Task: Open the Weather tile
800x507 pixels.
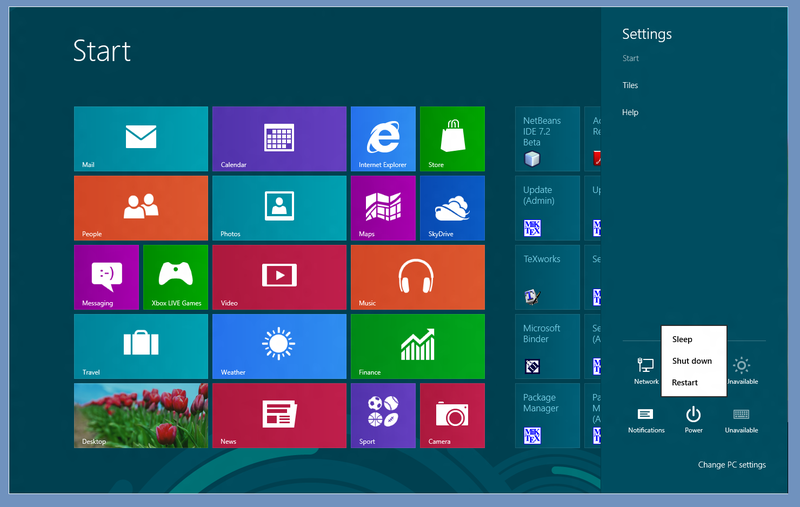Action: click(x=279, y=346)
